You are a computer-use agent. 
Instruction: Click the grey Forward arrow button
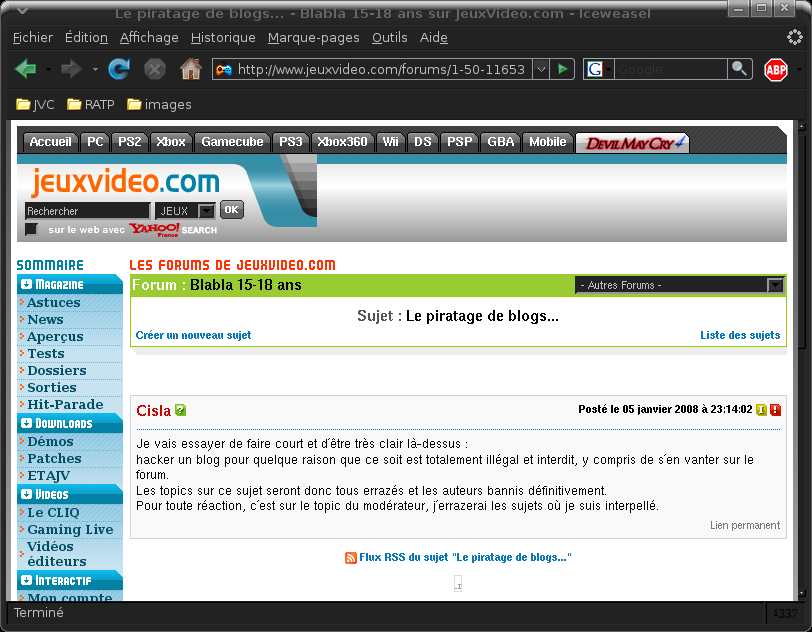pyautogui.click(x=71, y=69)
